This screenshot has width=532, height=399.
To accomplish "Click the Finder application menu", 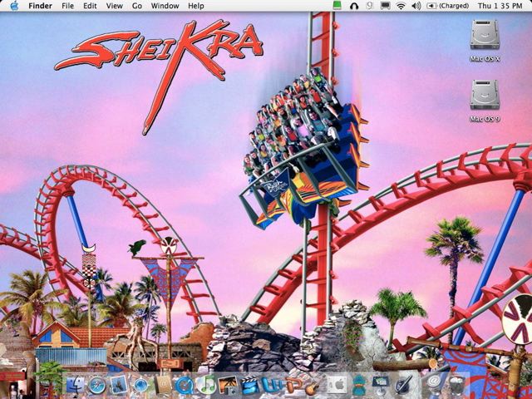I will point(40,6).
